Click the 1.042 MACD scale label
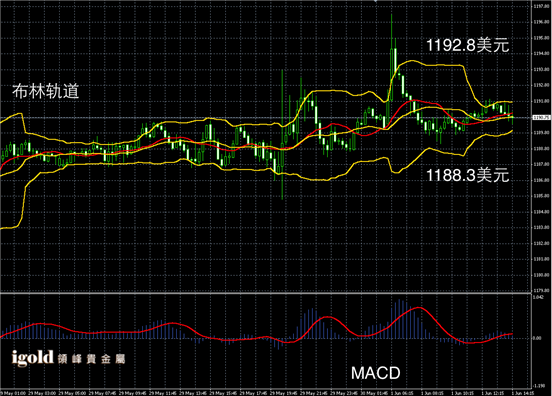The image size is (552, 396). pyautogui.click(x=538, y=297)
